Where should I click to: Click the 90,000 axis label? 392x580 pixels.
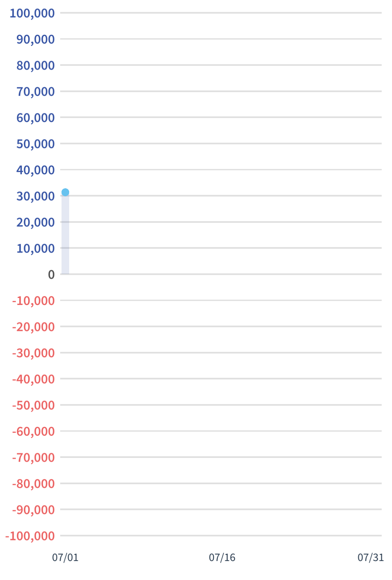(x=36, y=39)
